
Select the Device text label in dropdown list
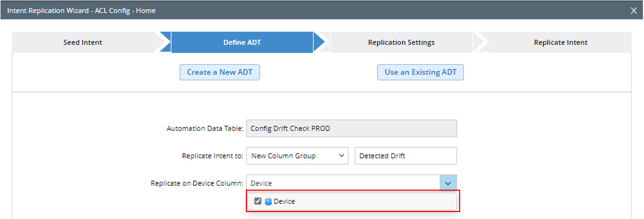tap(284, 201)
